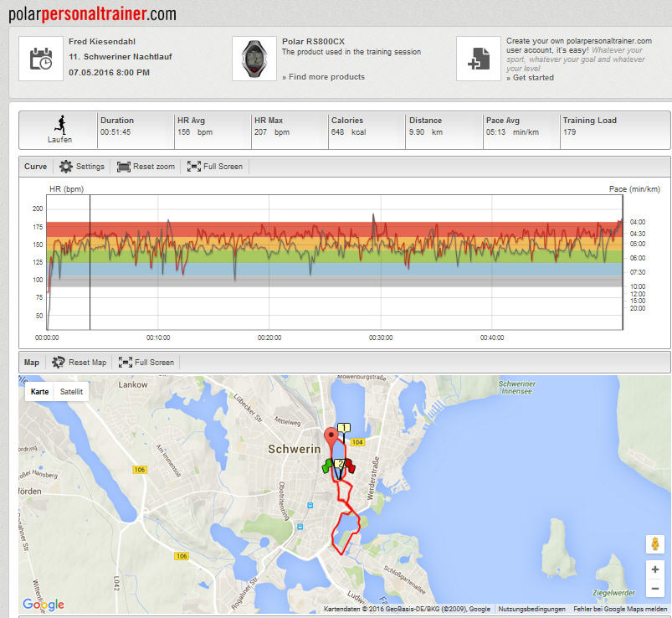The image size is (672, 618).
Task: Click Calories value 648 kcal
Action: pyautogui.click(x=348, y=132)
